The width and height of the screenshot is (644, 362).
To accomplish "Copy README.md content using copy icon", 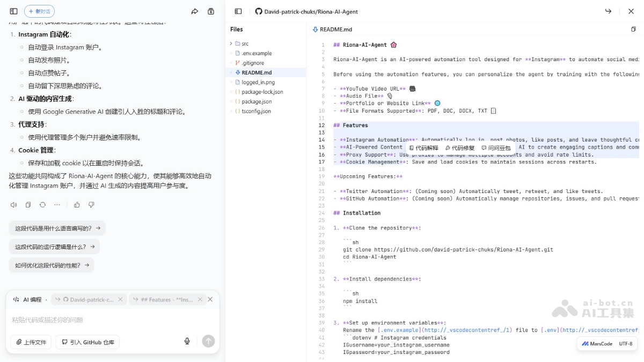I will click(633, 29).
